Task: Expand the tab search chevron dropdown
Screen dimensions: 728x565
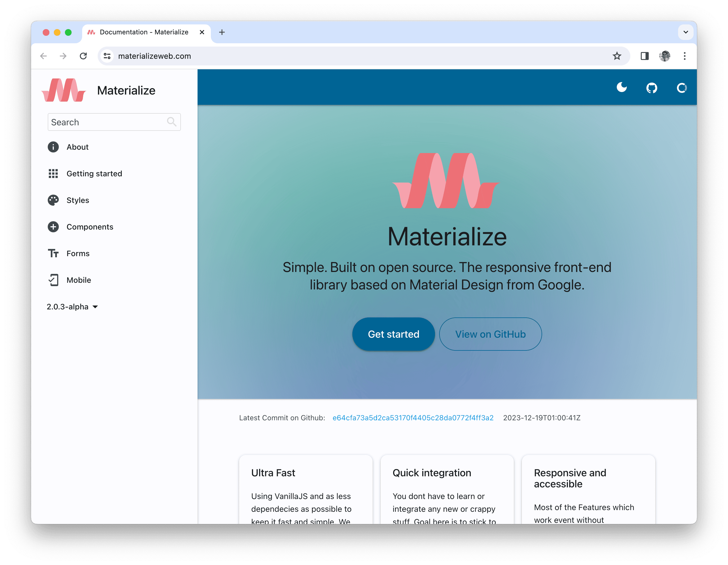Action: click(686, 32)
